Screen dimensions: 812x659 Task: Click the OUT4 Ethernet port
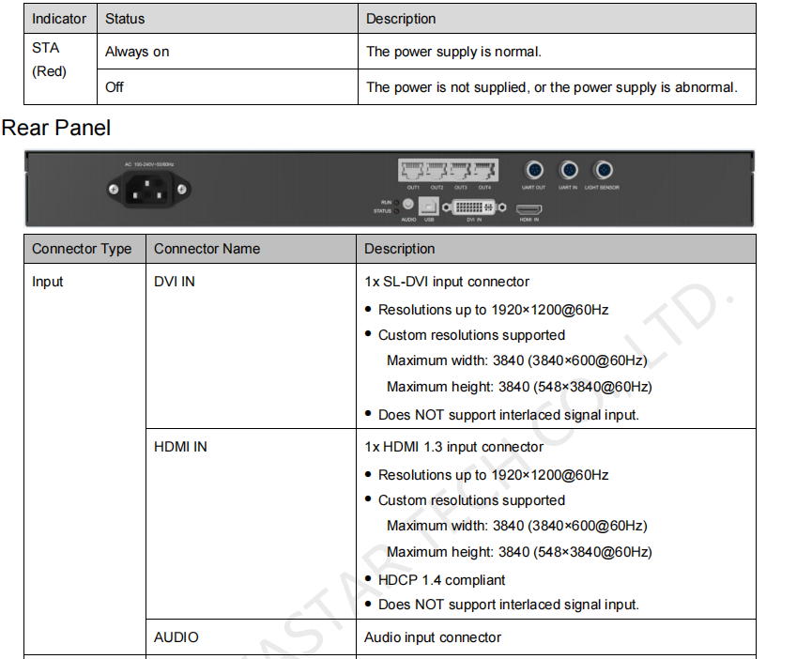tap(484, 172)
